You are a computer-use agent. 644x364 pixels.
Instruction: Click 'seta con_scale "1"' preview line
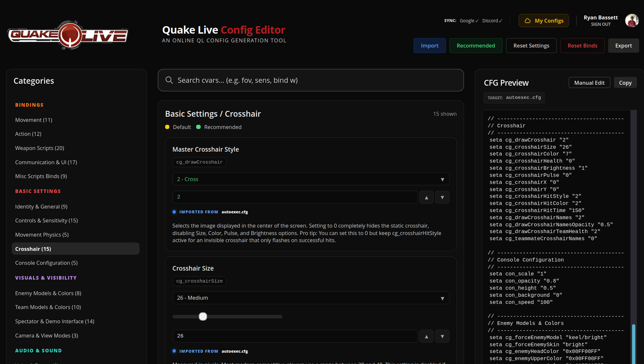coord(518,274)
